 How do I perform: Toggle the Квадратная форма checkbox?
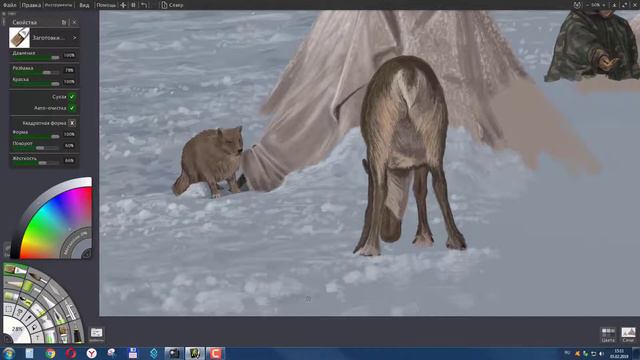72,123
